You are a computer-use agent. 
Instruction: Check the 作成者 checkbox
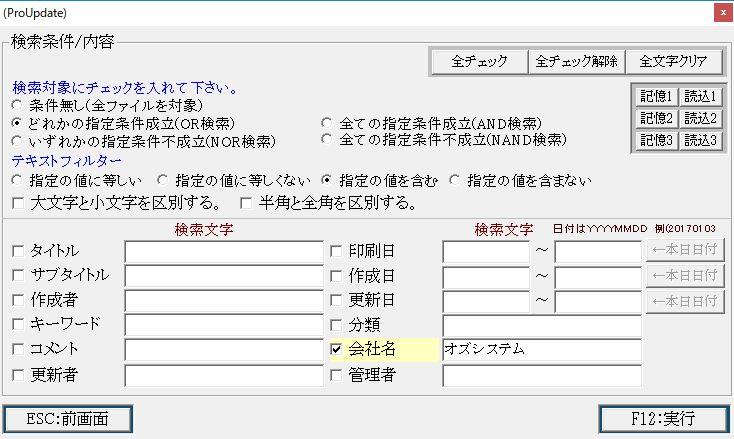click(x=18, y=300)
